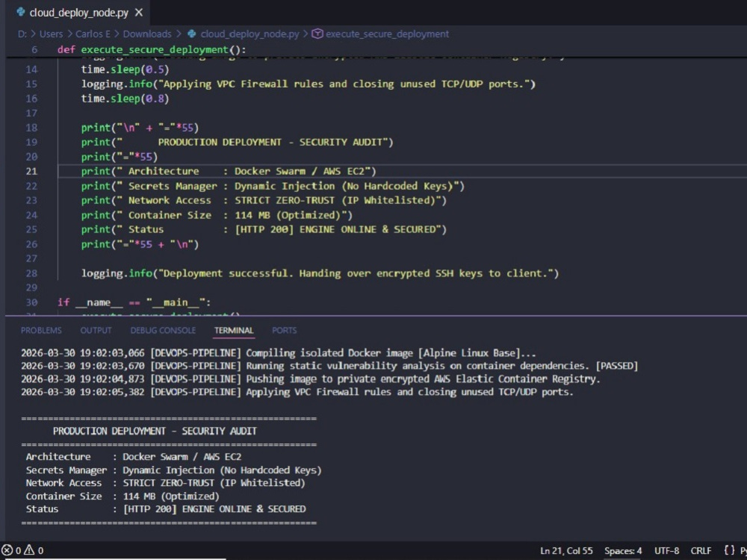Click terminal row Secrets Manager : Dynamic Injection
This screenshot has width=747, height=560.
[x=173, y=470]
